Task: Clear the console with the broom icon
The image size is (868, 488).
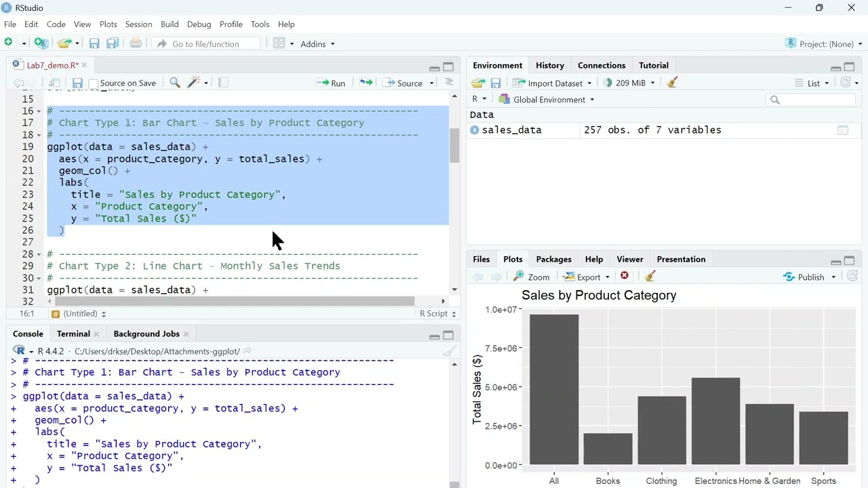Action: pos(449,351)
